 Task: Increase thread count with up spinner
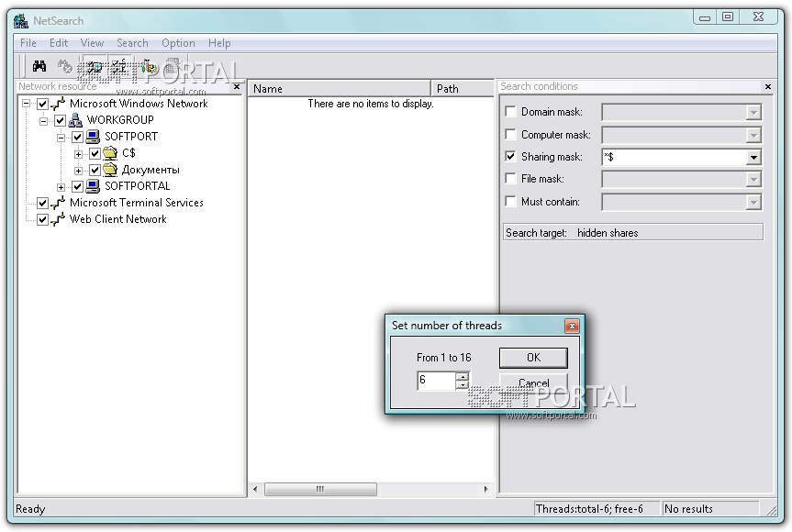(462, 376)
